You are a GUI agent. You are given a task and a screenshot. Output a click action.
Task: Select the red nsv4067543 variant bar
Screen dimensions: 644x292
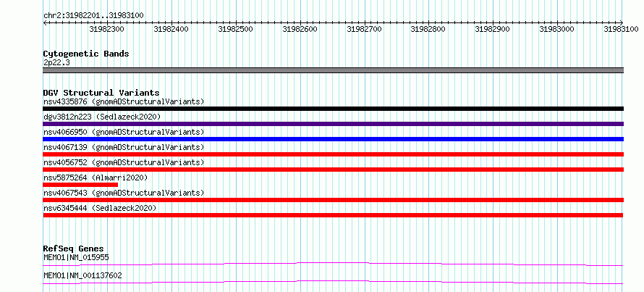333,200
